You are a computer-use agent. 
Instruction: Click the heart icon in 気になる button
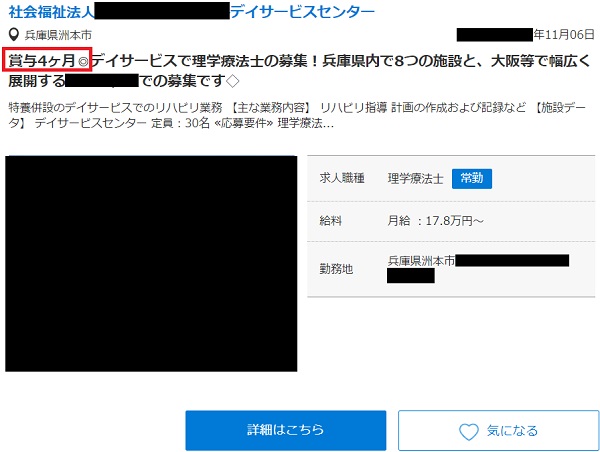tap(468, 431)
